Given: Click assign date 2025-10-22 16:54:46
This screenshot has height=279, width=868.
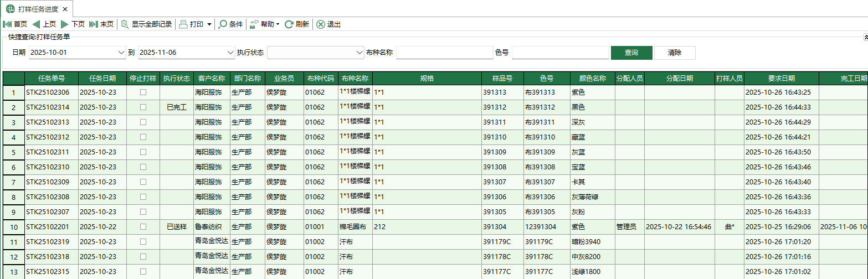Looking at the screenshot, I should (x=680, y=227).
